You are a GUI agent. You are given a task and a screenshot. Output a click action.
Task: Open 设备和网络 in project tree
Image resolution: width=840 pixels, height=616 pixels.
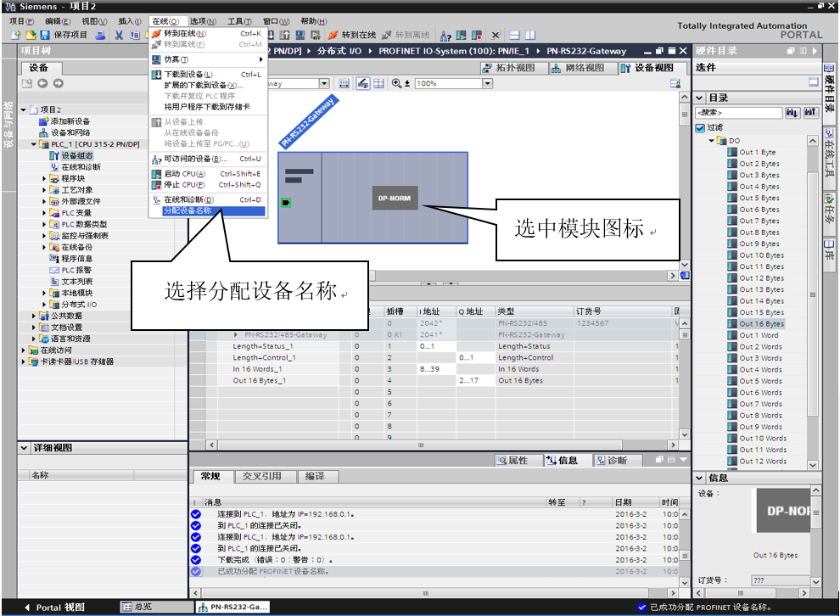pyautogui.click(x=64, y=133)
